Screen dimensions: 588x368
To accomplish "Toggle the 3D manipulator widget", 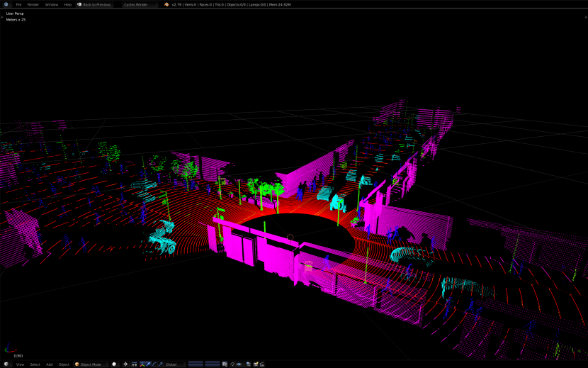I will 142,364.
